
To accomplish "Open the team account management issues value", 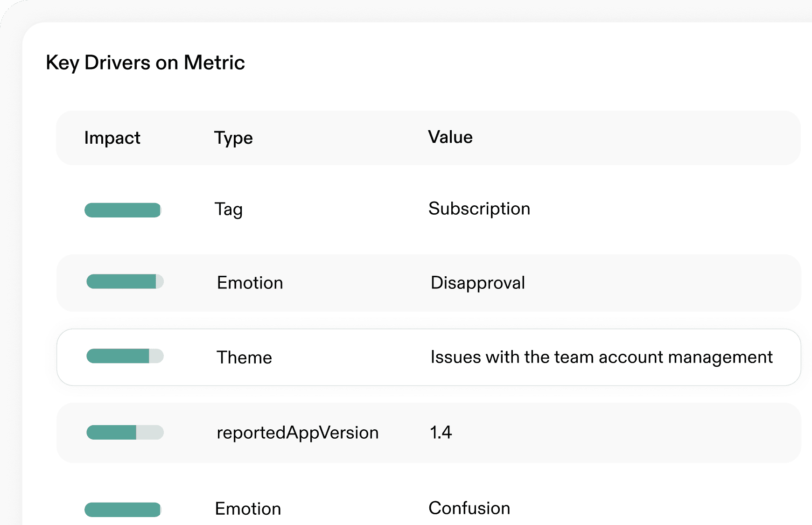I will 601,357.
